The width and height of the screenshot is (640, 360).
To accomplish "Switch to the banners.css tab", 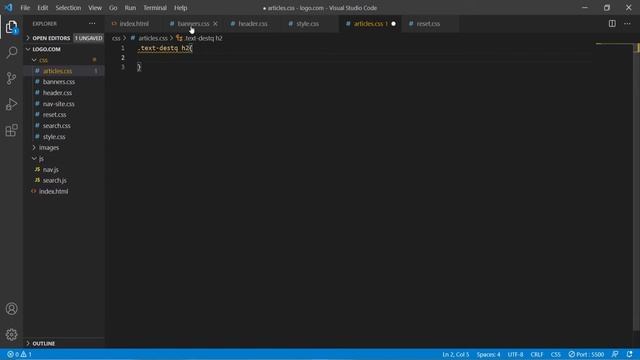I will 193,24.
